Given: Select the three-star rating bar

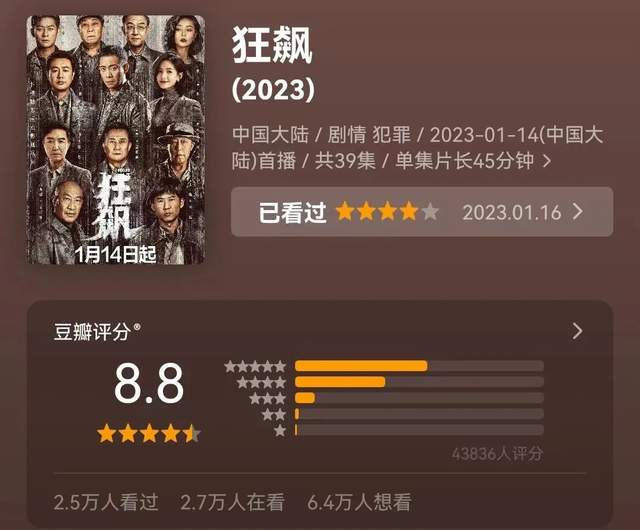Looking at the screenshot, I should [x=419, y=398].
